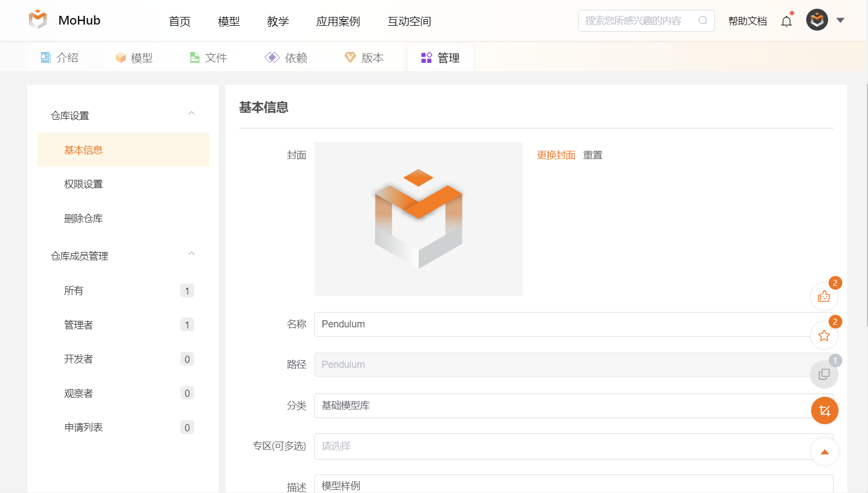Click 更换封面 link
Screen dimensions: 868x493
point(556,155)
